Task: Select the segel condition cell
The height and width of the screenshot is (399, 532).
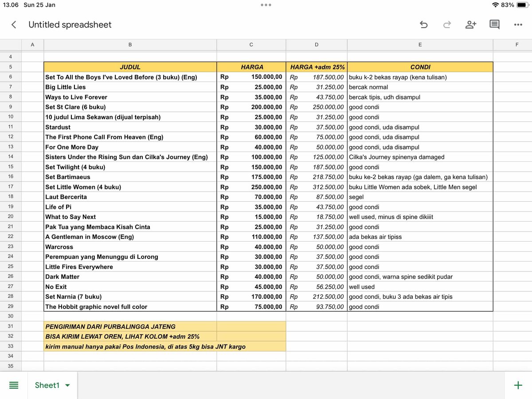Action: (420, 197)
